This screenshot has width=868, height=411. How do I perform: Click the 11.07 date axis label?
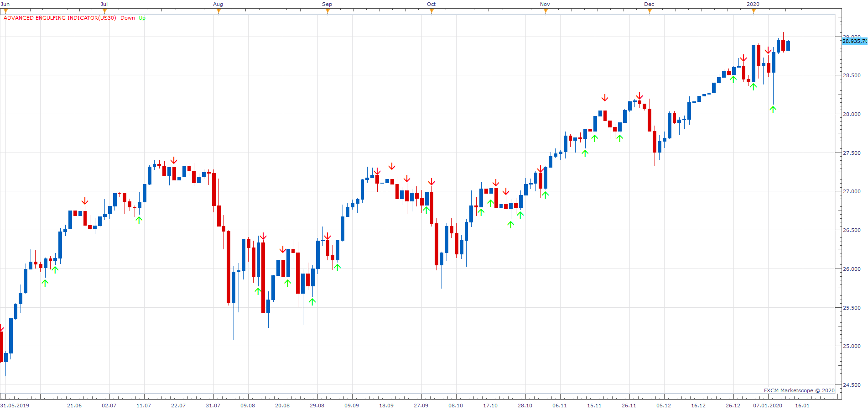144,406
